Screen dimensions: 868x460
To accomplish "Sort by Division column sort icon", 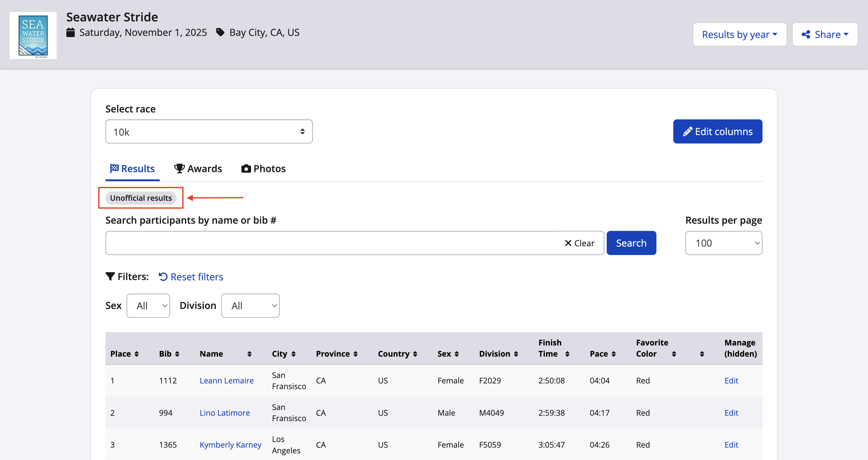I will [x=516, y=354].
